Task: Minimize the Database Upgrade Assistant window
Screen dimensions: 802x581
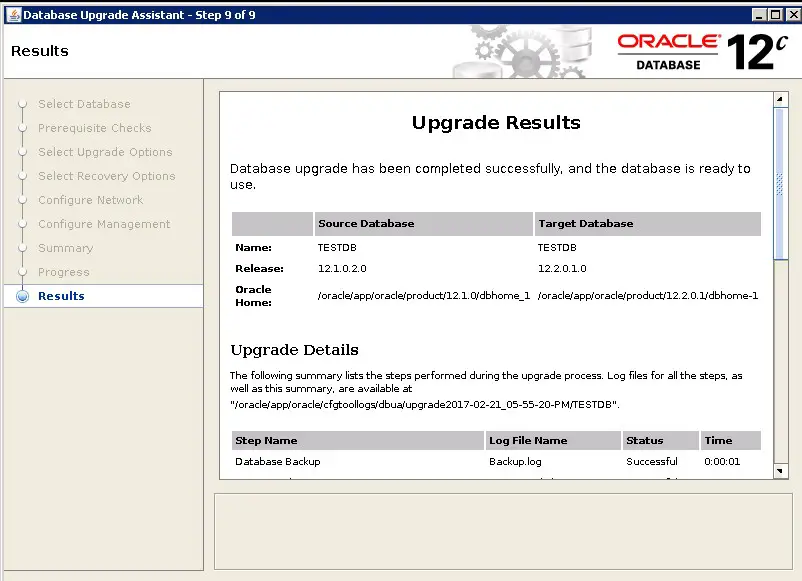Action: tap(759, 15)
